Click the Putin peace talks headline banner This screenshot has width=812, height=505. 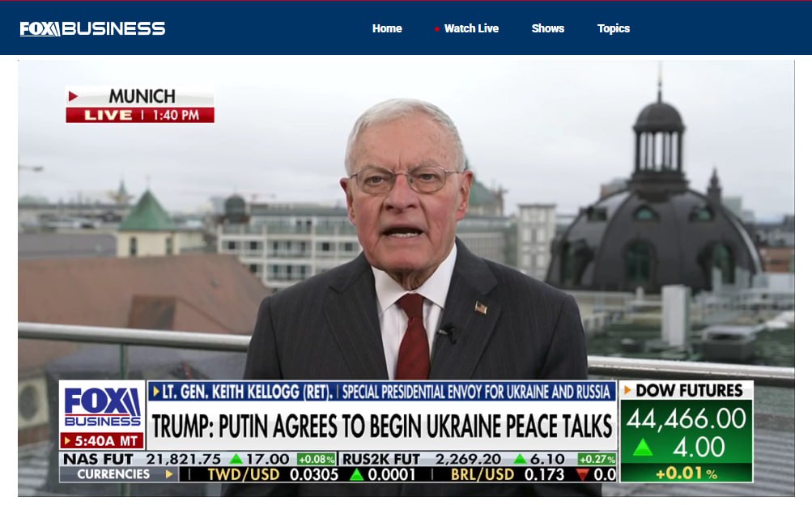pyautogui.click(x=381, y=426)
